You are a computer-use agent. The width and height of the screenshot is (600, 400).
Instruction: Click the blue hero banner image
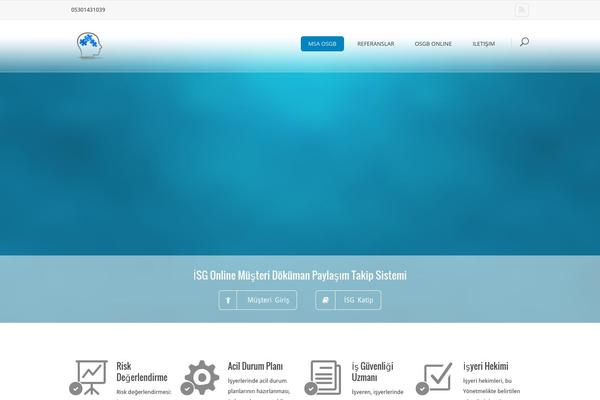[300, 160]
